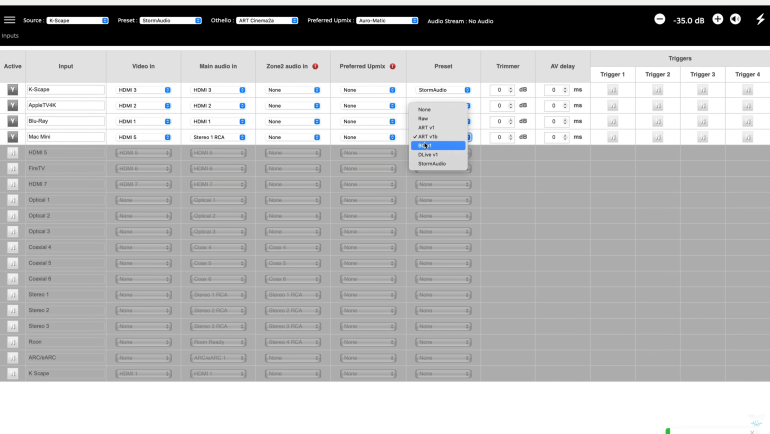Image resolution: width=770 pixels, height=434 pixels.
Task: Click the Blu-Ray input name field
Action: [65, 121]
